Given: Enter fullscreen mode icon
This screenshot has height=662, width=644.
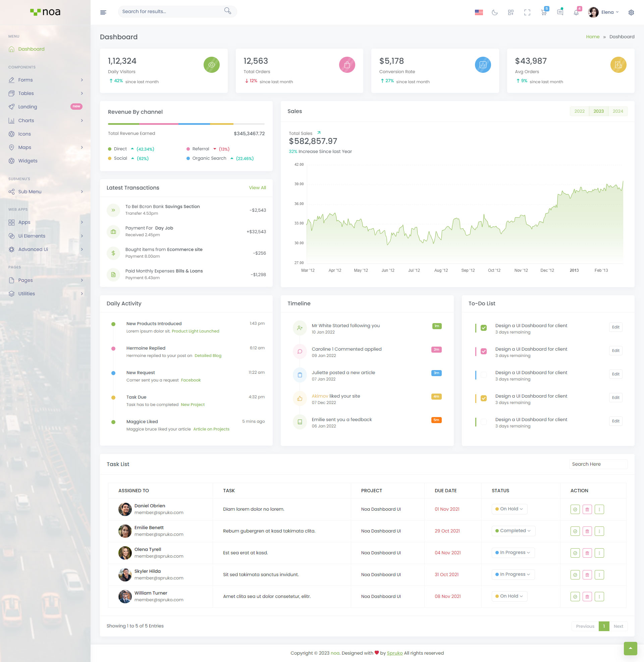Looking at the screenshot, I should coord(527,12).
